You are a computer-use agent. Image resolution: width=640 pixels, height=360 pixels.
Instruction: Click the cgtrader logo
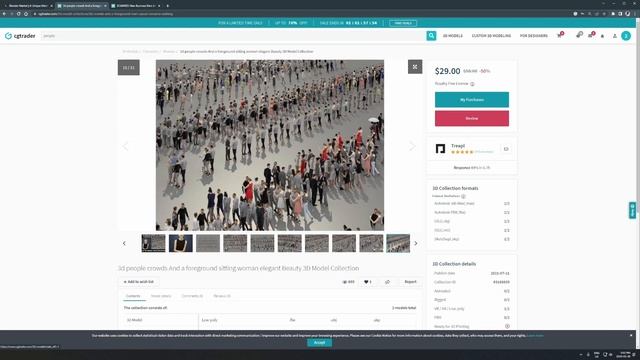click(20, 36)
